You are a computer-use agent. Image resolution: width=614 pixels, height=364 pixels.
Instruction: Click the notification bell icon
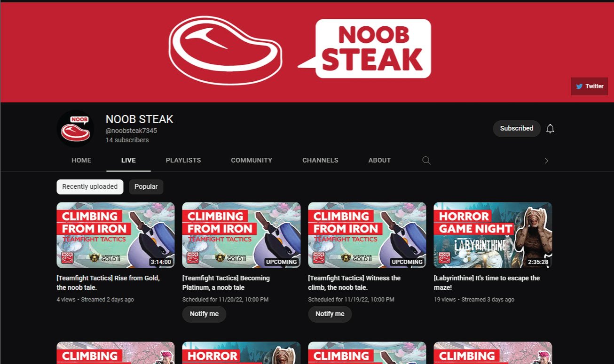click(550, 129)
